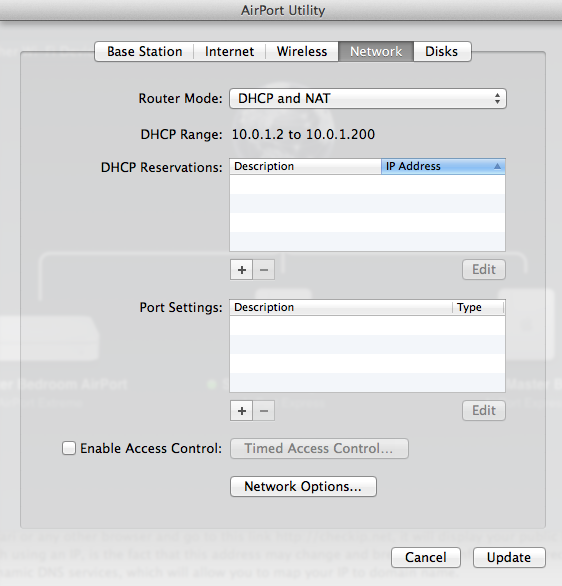This screenshot has width=562, height=586.
Task: Click Description header in Port Settings table
Action: tap(341, 307)
